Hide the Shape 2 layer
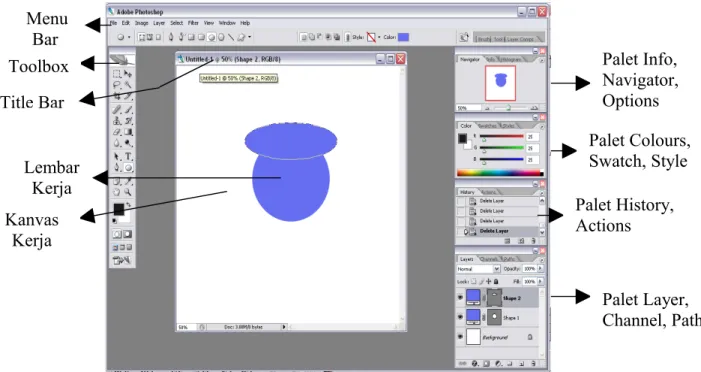Screen dimensions: 701x372 (460, 298)
